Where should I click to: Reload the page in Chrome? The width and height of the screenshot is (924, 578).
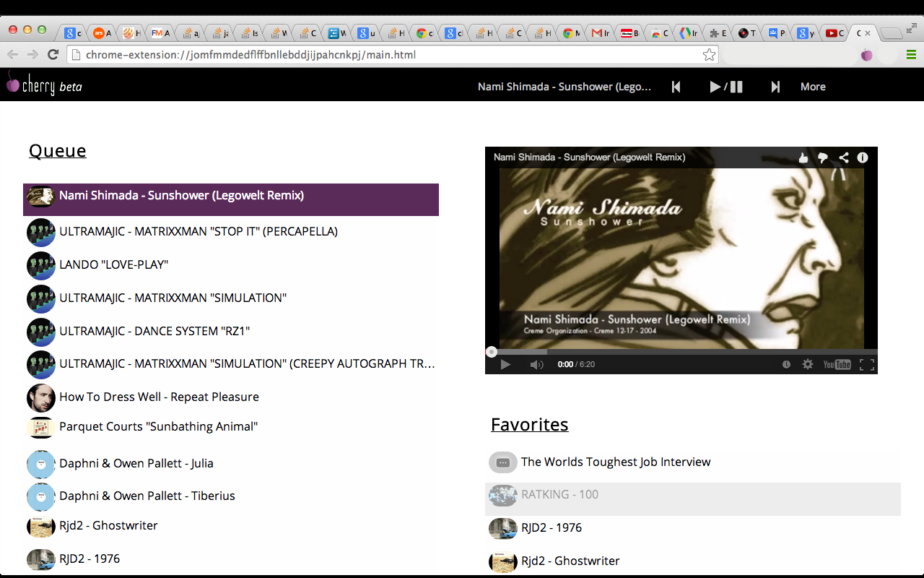click(x=53, y=55)
